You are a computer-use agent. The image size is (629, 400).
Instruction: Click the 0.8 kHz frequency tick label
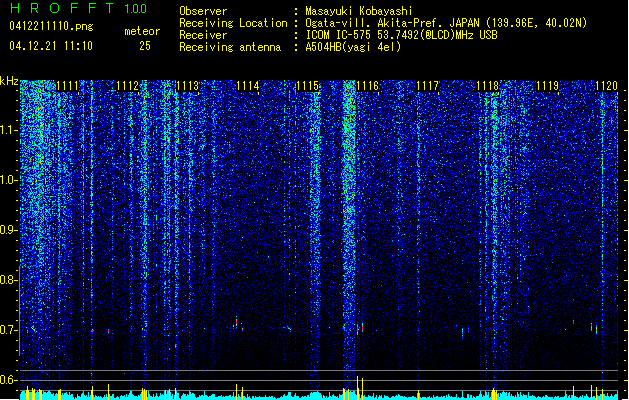[9, 280]
